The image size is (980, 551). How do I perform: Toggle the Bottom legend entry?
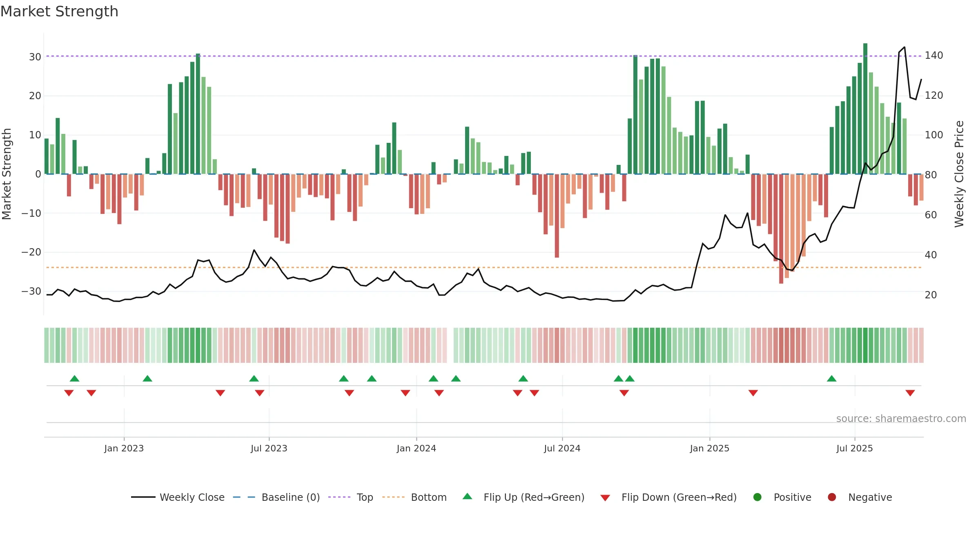(414, 497)
